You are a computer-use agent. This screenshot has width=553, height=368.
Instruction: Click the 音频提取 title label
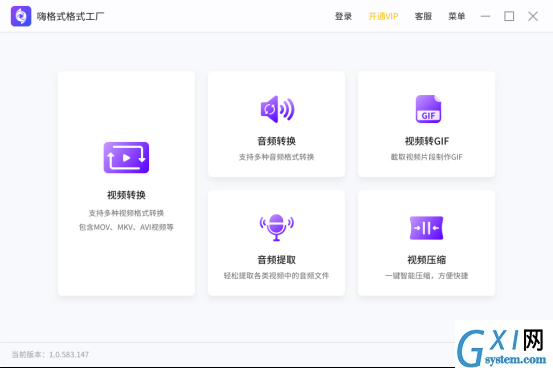(276, 260)
